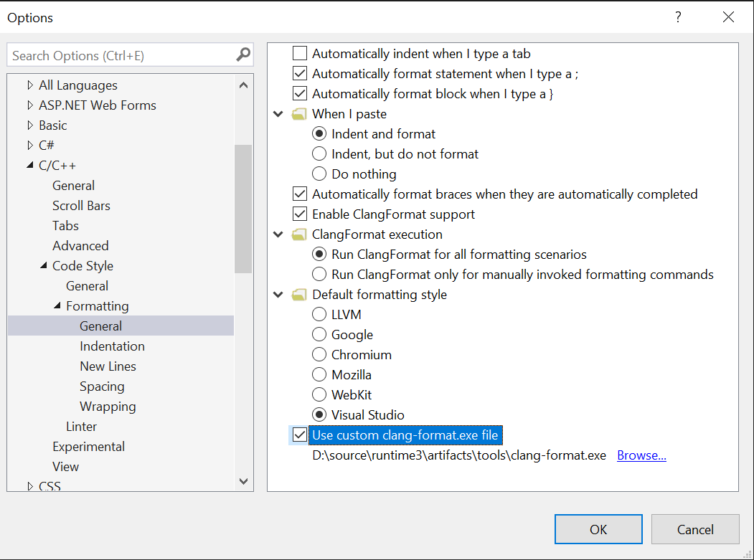Select the highlighted General under Formatting
754x560 pixels.
(x=121, y=326)
